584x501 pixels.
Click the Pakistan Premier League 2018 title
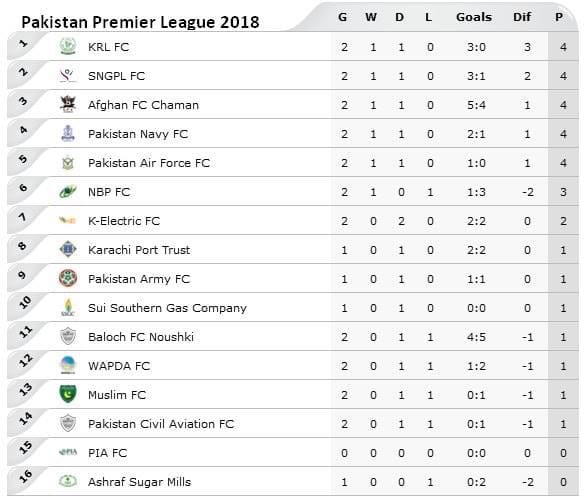point(140,22)
